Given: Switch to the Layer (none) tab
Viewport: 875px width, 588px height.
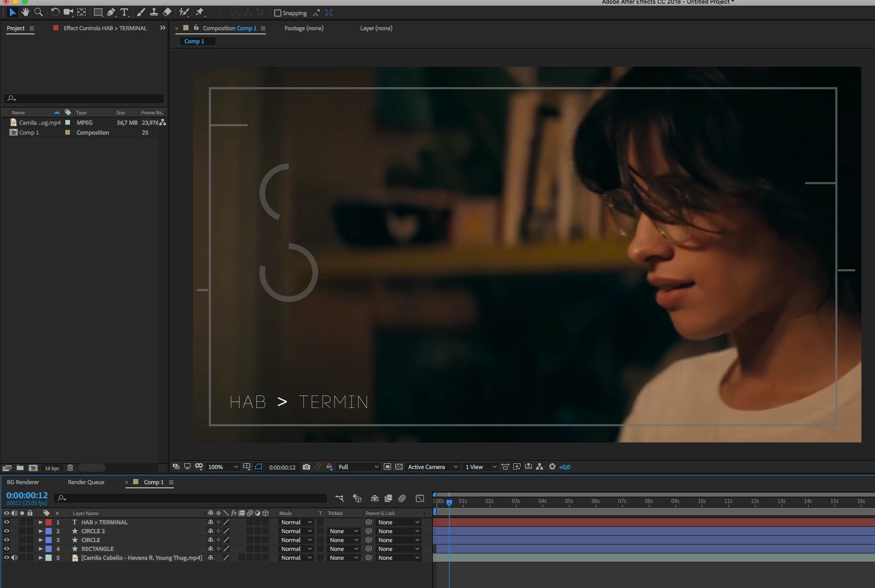Looking at the screenshot, I should (376, 28).
